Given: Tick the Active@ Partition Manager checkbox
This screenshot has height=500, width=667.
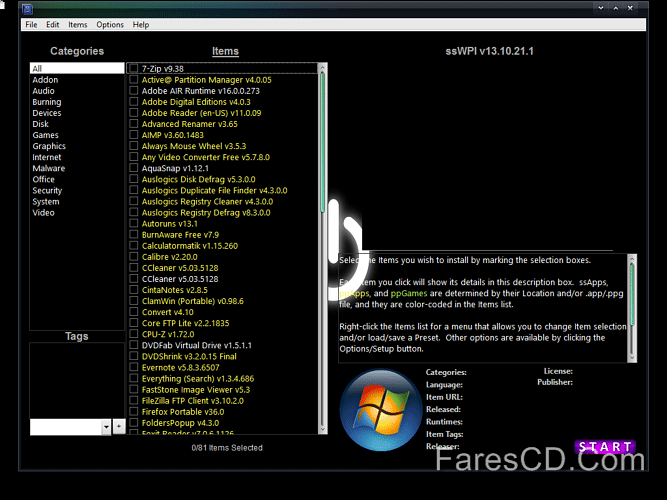Looking at the screenshot, I should click(134, 80).
